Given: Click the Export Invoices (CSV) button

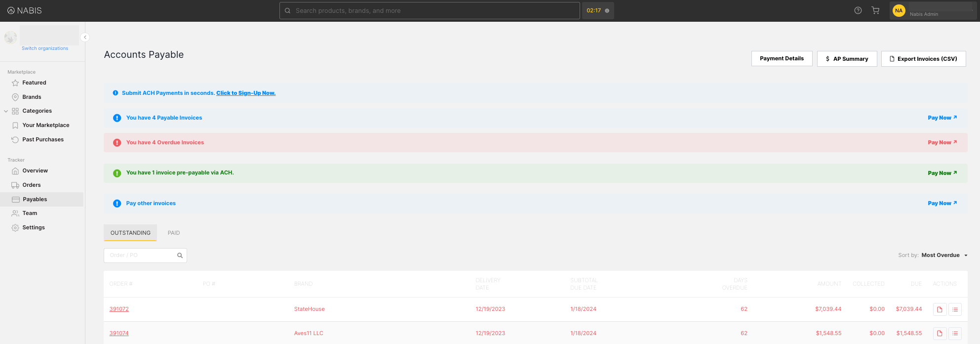Looking at the screenshot, I should (x=923, y=59).
